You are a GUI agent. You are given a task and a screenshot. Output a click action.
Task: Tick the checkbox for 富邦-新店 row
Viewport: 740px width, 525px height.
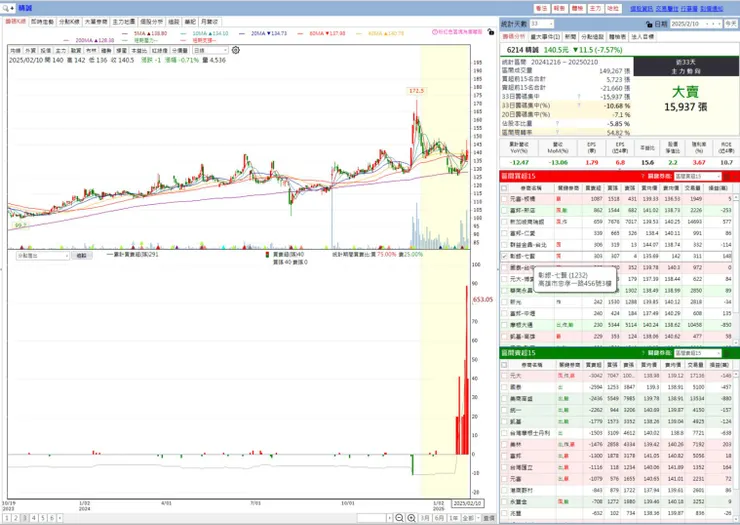click(x=504, y=210)
